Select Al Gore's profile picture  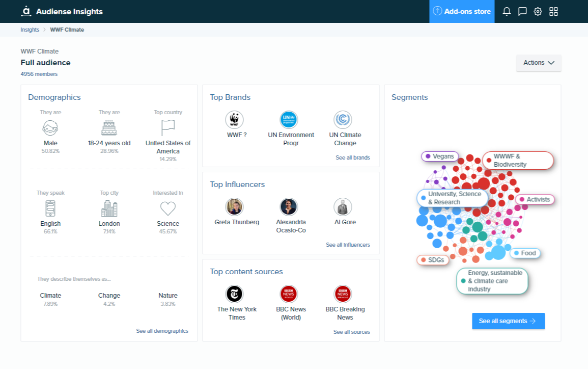(343, 207)
